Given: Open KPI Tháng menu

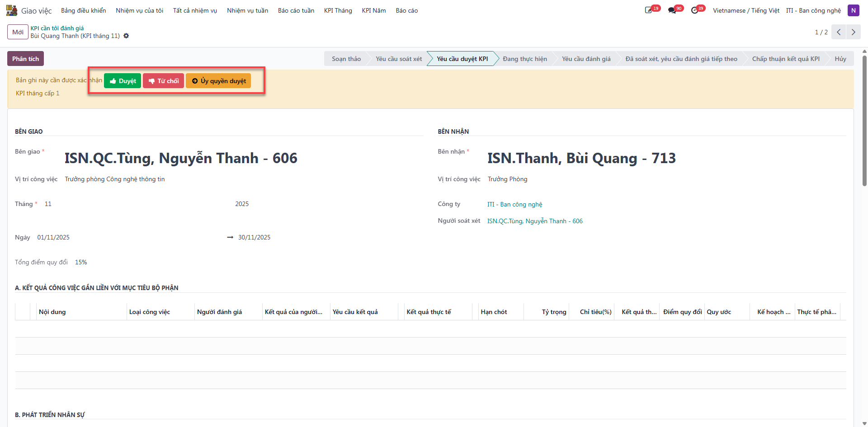Looking at the screenshot, I should [338, 10].
